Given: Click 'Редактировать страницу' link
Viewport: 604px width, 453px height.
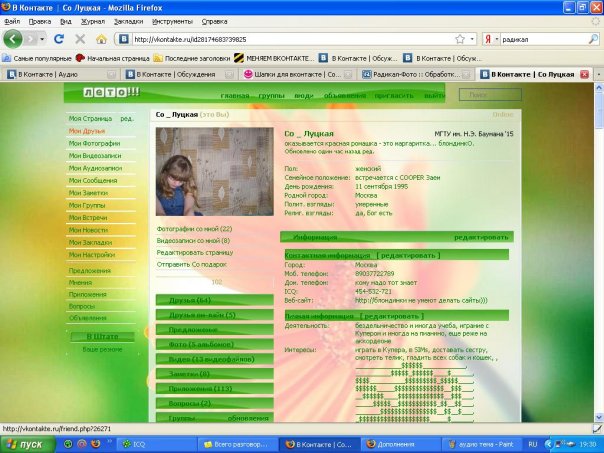Looking at the screenshot, I should click(x=195, y=253).
